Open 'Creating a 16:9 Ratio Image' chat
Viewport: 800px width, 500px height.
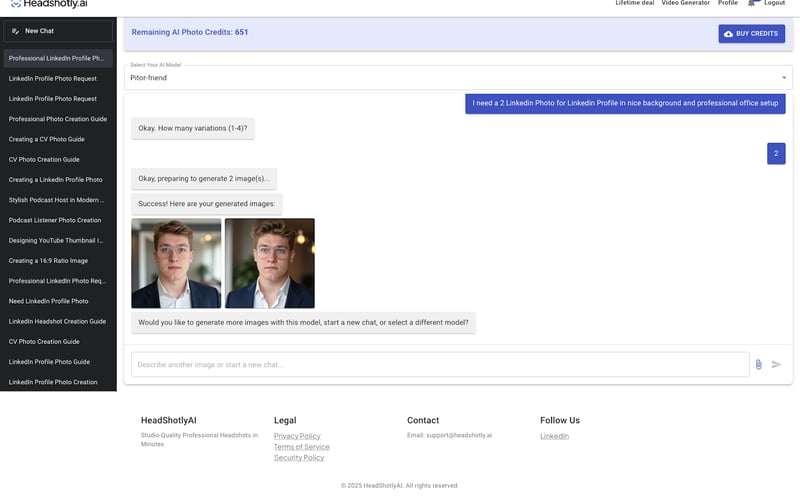[x=58, y=261]
